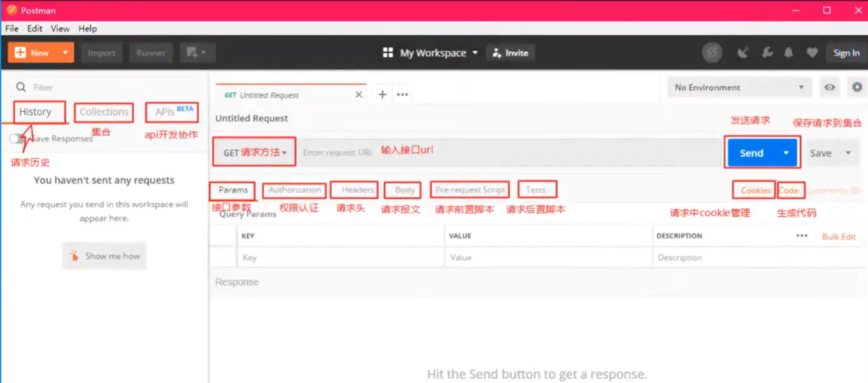Open the Edit menu
Viewport: 868px width, 383px height.
click(34, 29)
